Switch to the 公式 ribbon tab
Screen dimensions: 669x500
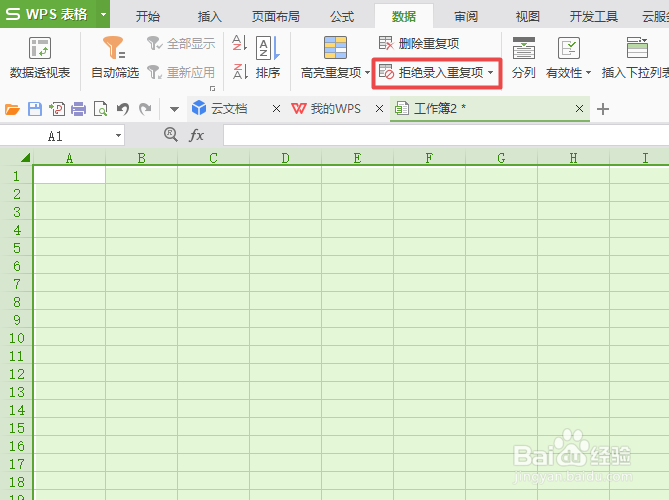tap(342, 16)
